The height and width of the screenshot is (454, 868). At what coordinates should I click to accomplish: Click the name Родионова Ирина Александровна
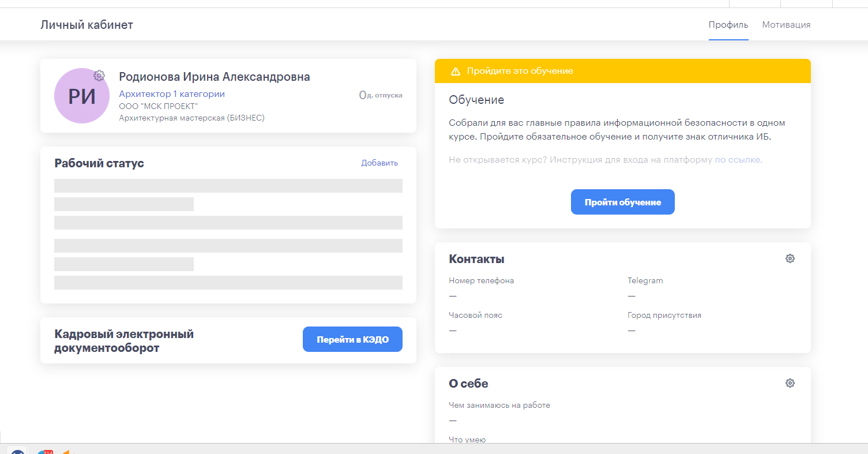pos(215,77)
